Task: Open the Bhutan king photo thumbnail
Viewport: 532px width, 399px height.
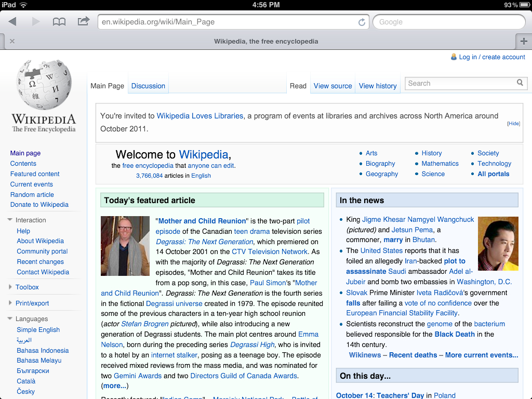Action: (x=498, y=244)
